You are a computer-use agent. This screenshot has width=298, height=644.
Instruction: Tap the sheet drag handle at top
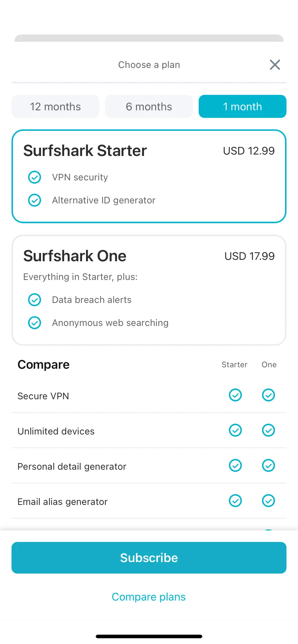click(149, 38)
